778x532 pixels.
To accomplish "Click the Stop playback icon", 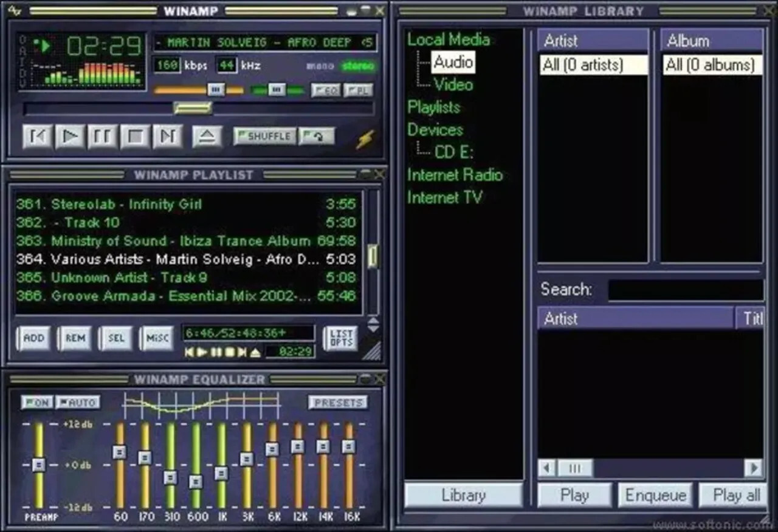I will click(x=135, y=136).
